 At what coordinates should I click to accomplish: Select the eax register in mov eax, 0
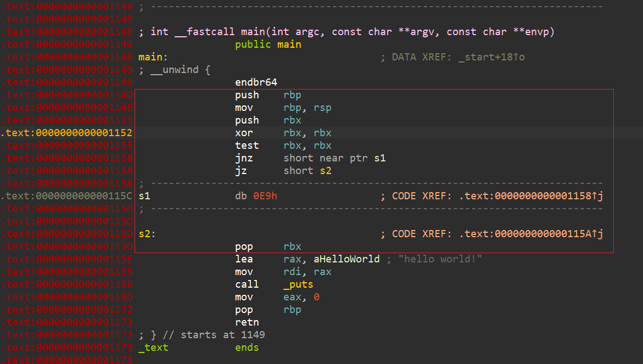292,297
